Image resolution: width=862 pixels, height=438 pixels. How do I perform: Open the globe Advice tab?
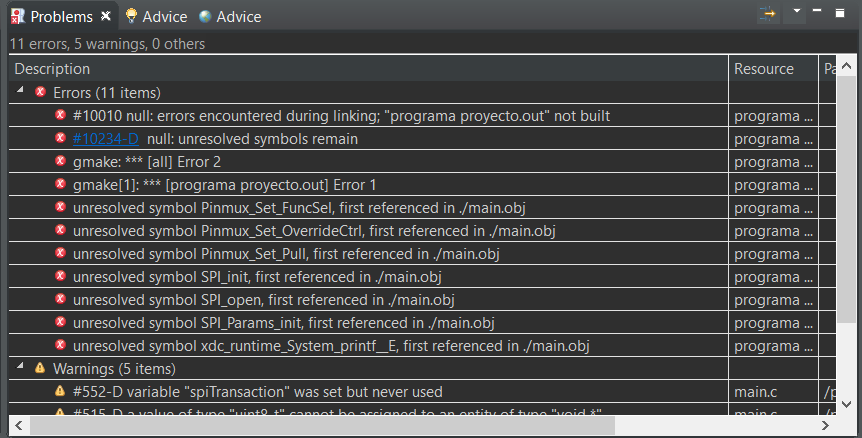(230, 16)
